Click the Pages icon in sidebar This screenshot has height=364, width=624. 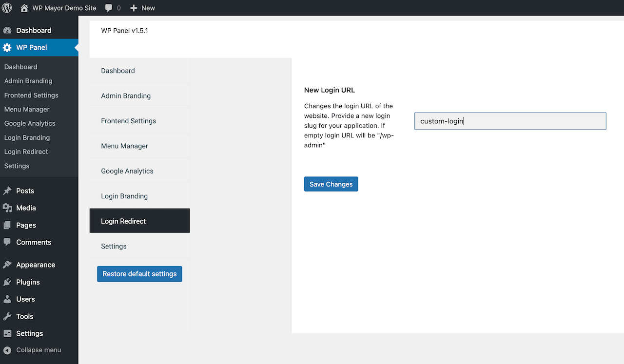pyautogui.click(x=7, y=225)
